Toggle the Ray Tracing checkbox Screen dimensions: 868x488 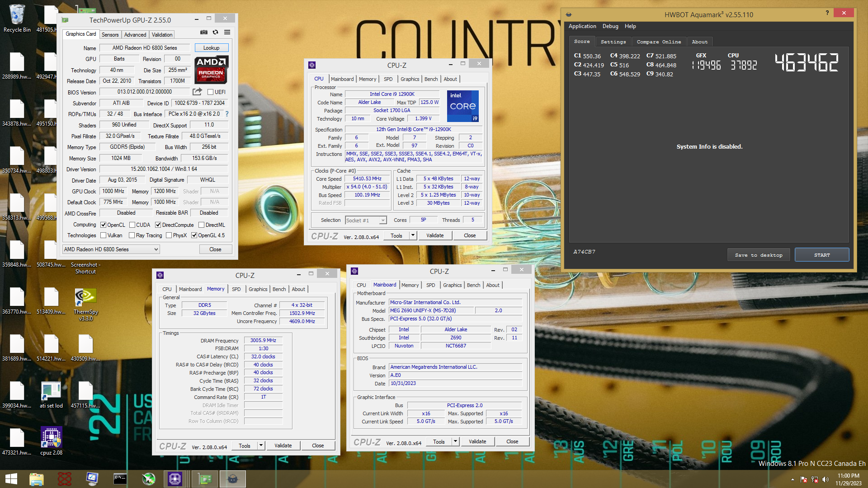(x=132, y=235)
